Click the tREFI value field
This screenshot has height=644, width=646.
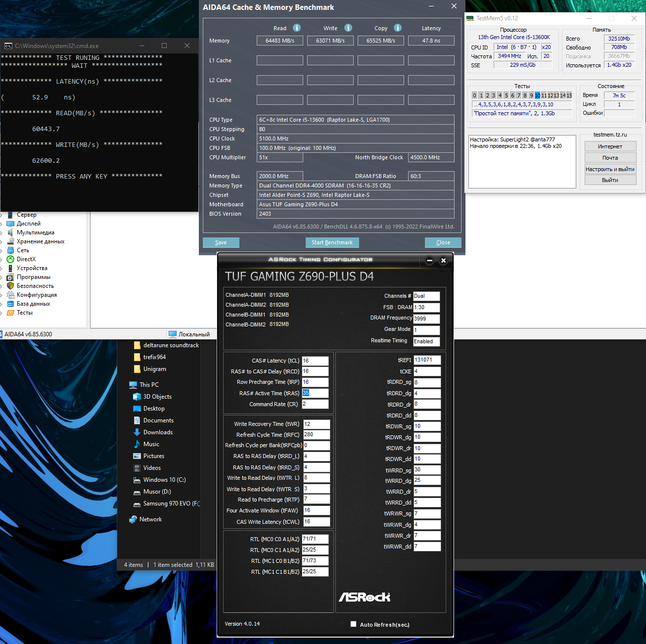(427, 360)
